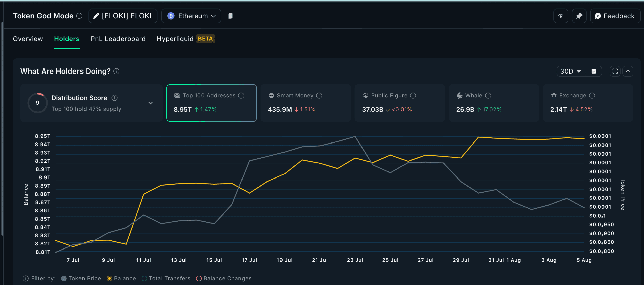Click the copy token address icon

tap(230, 16)
